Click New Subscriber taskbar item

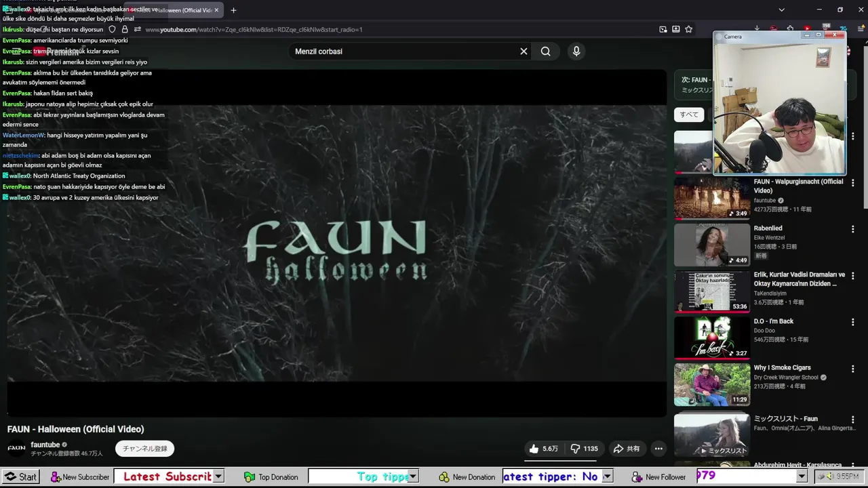(x=79, y=476)
